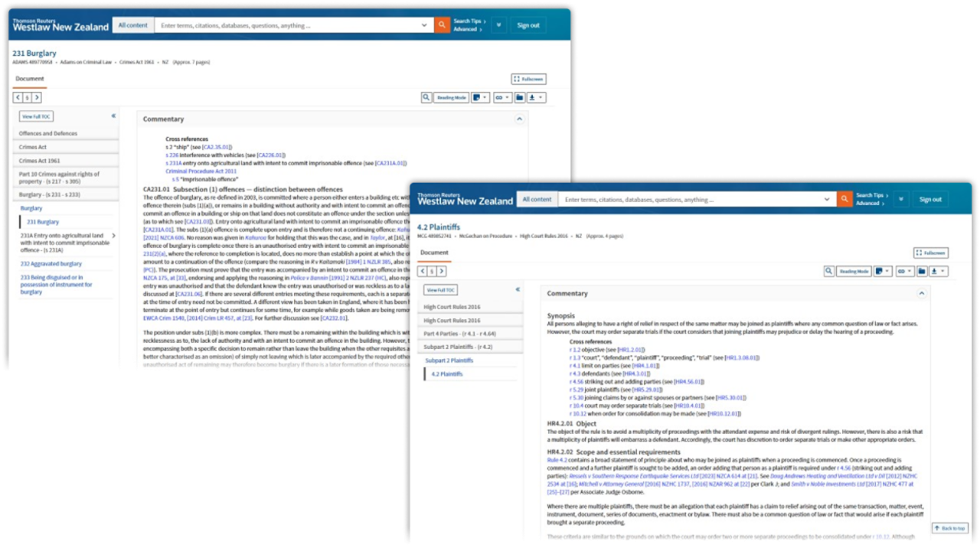980x551 pixels.
Task: Toggle Reading Mode in the Plaintiffs window
Action: pyautogui.click(x=854, y=271)
